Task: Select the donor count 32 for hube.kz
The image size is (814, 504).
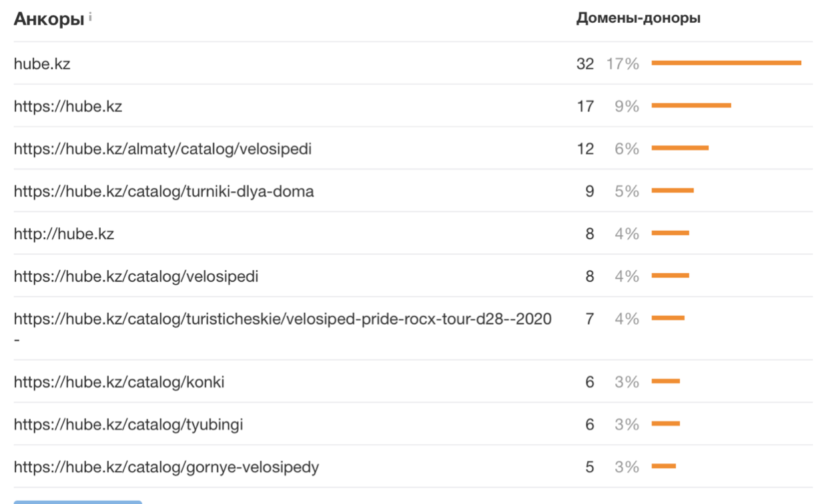Action: point(586,64)
